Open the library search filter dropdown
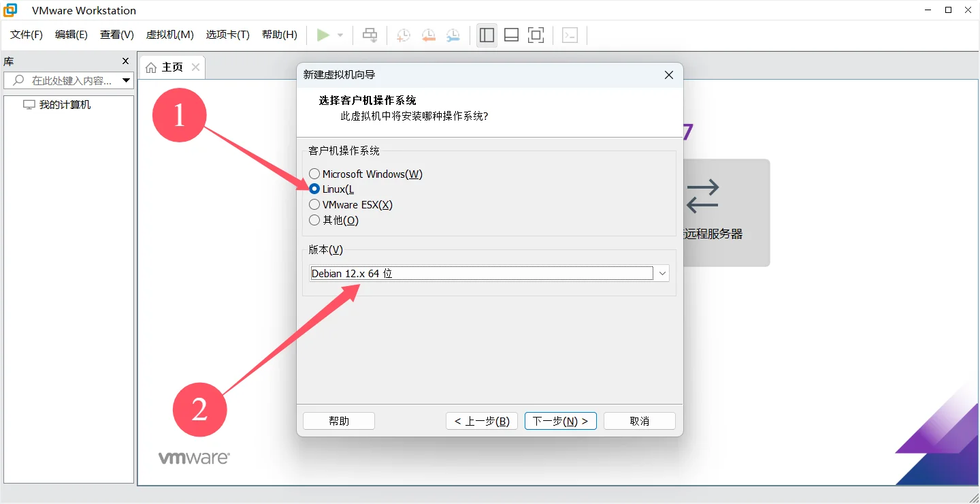The image size is (980, 504). 126,80
